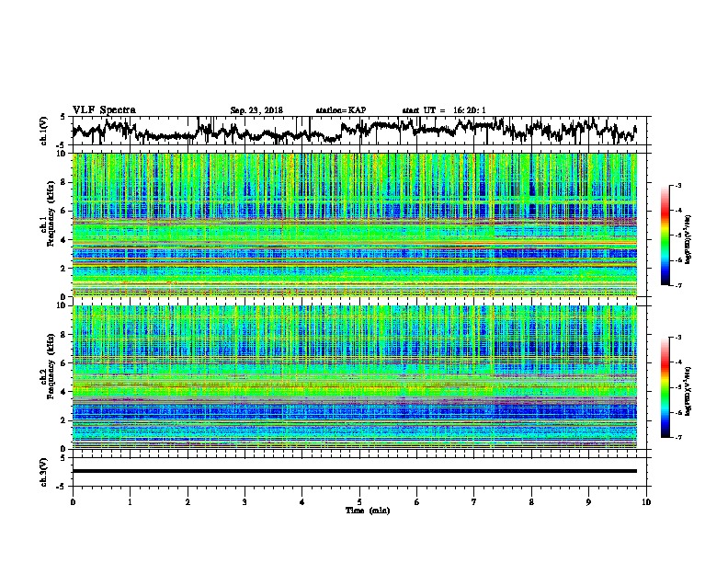Click time axis tick label "4"
The image size is (728, 563).
(301, 502)
